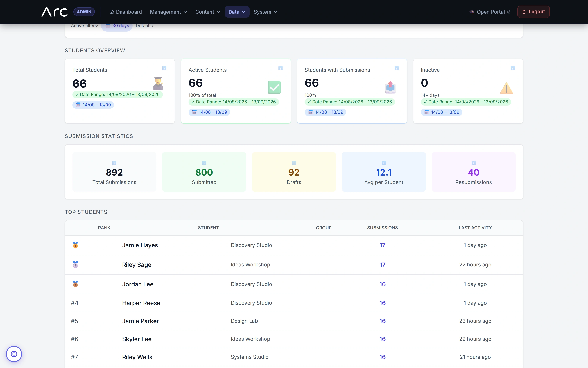This screenshot has width=588, height=368.
Task: Click the bronze medal for Jordan Lee
Action: click(x=75, y=284)
